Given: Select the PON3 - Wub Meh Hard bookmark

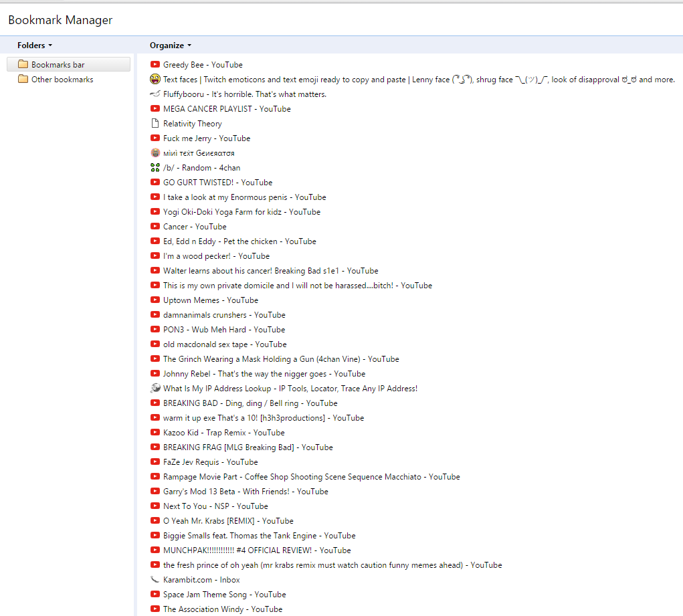Looking at the screenshot, I should 224,330.
